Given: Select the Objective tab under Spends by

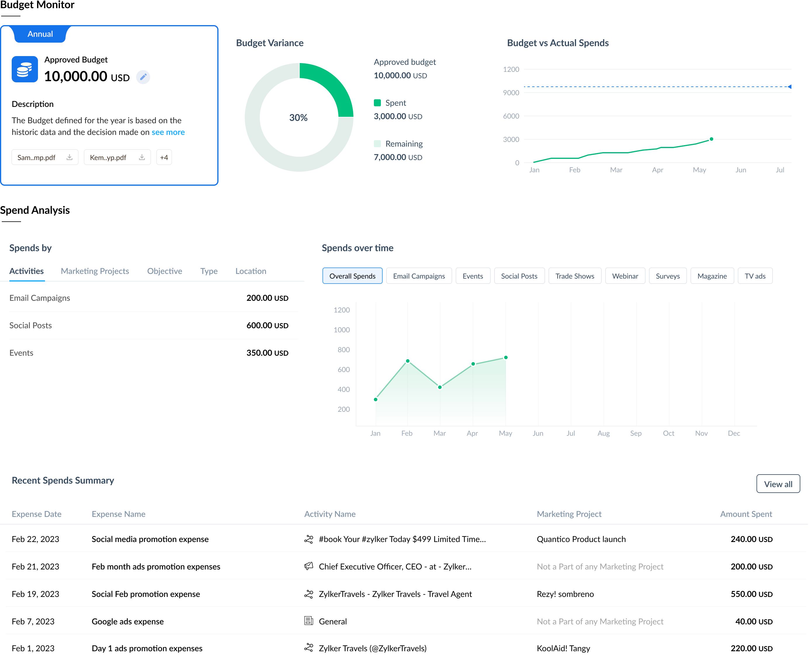Looking at the screenshot, I should tap(165, 271).
